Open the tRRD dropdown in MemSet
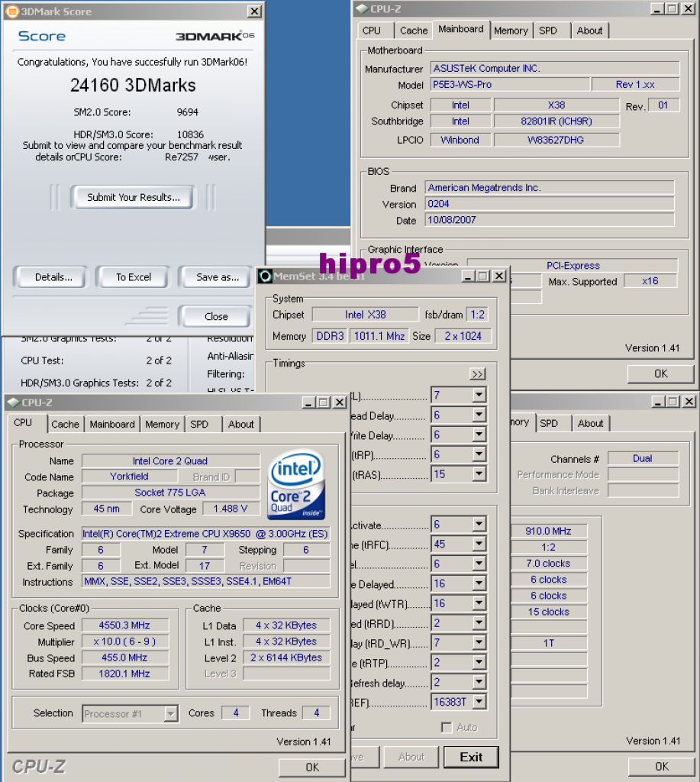Viewport: 700px width, 782px height. [x=479, y=623]
